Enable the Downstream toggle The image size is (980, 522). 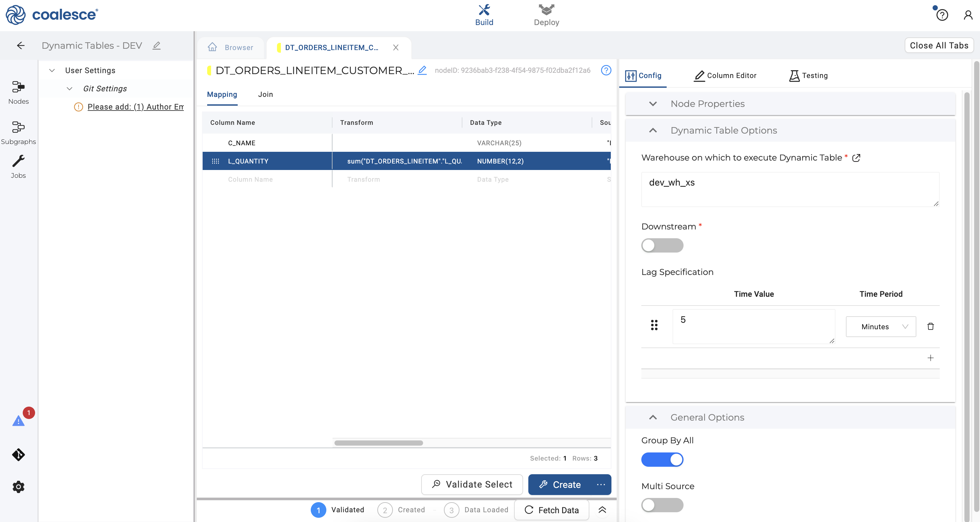[662, 246]
